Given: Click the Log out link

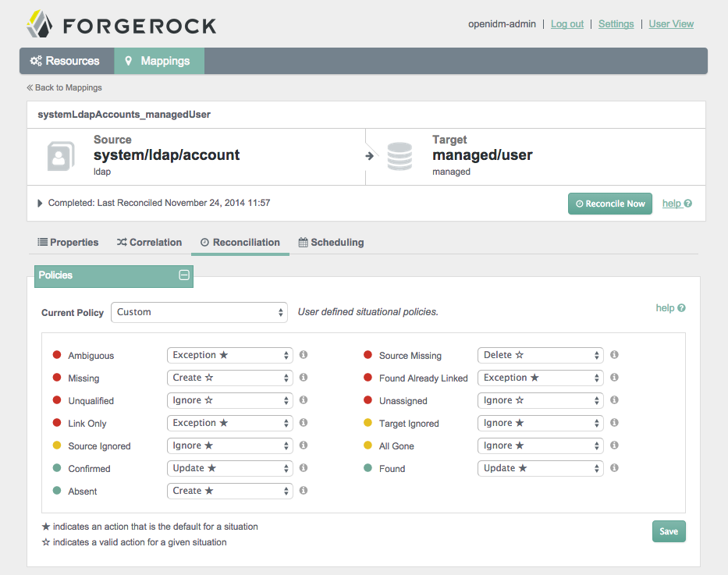Looking at the screenshot, I should [x=567, y=24].
